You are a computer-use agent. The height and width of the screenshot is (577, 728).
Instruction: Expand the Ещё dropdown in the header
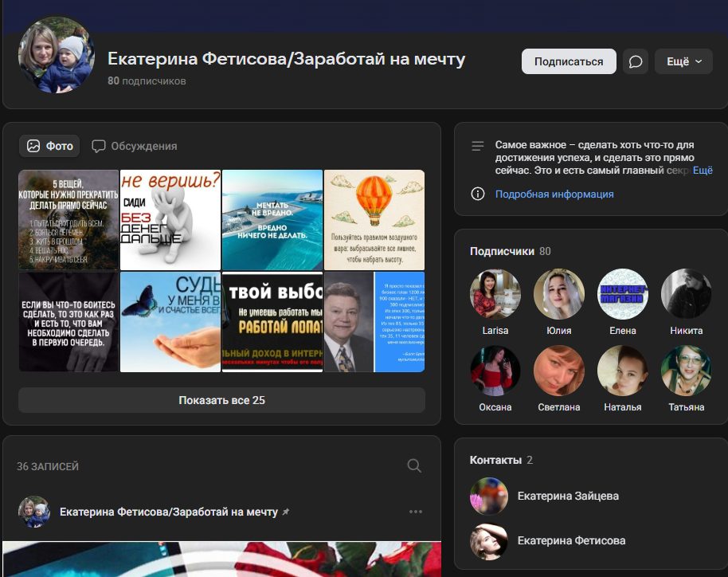(x=683, y=60)
